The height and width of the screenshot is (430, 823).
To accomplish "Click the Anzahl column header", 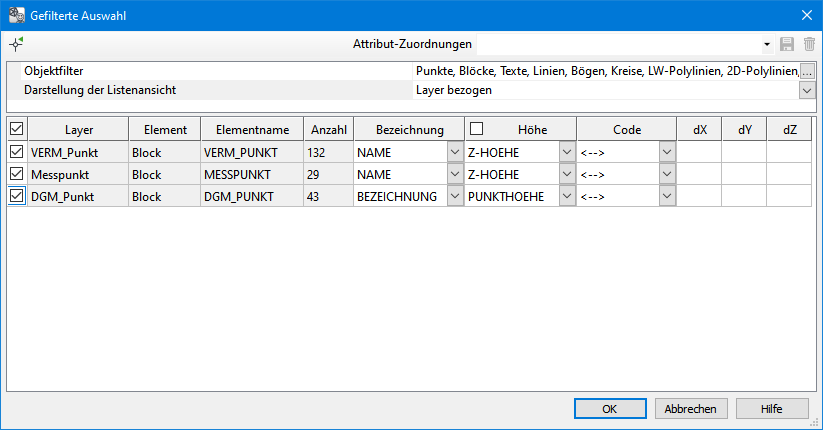I will click(x=328, y=129).
